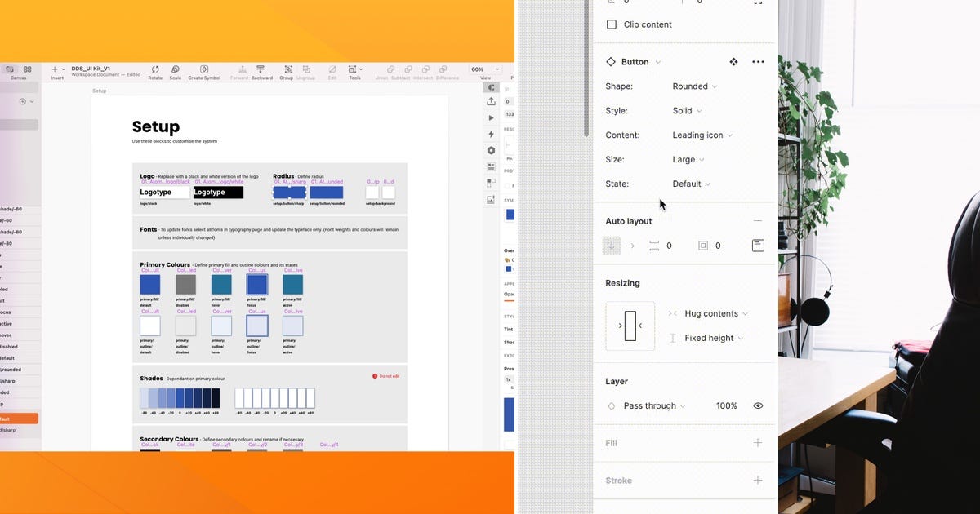Select the Create Symbol toolbar icon
980x514 pixels.
tap(204, 71)
